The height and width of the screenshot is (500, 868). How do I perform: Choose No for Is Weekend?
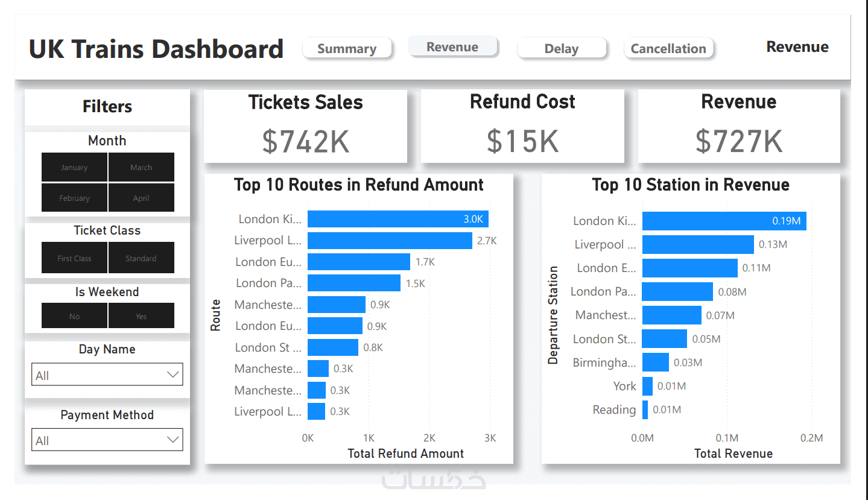[x=74, y=315]
